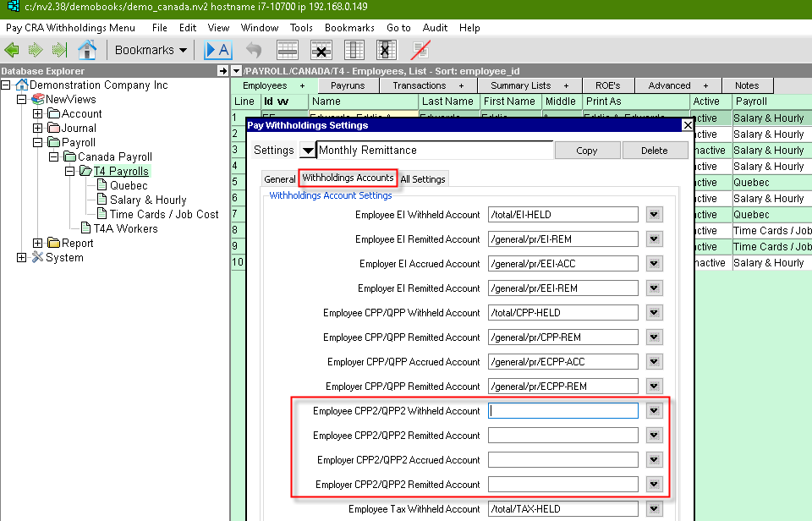812x521 pixels.
Task: Click the Copy button
Action: pos(586,151)
